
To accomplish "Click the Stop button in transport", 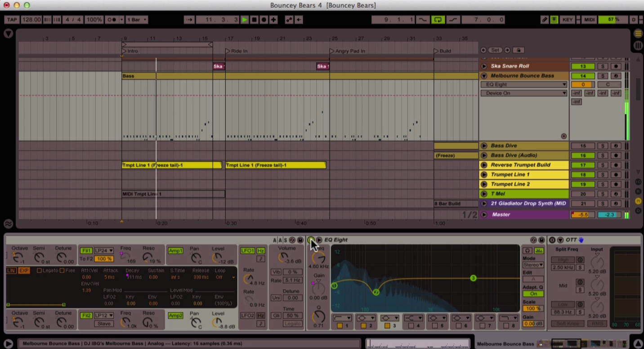I will pyautogui.click(x=254, y=20).
